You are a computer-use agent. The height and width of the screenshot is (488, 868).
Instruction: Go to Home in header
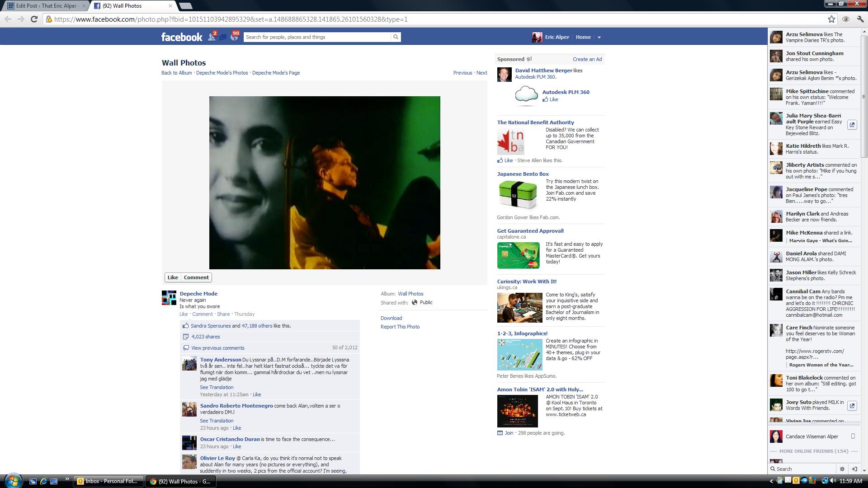pos(583,37)
